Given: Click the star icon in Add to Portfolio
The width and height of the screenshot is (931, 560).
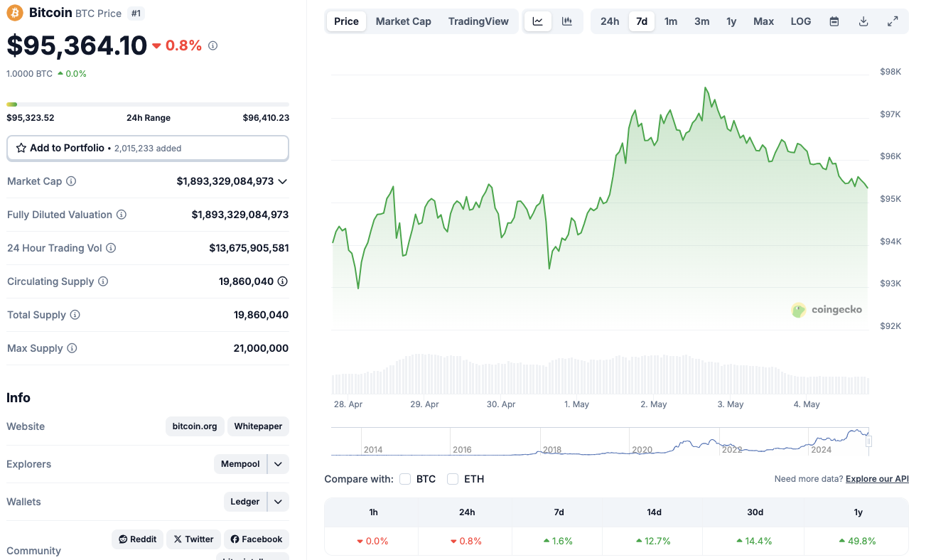Looking at the screenshot, I should click(x=21, y=148).
